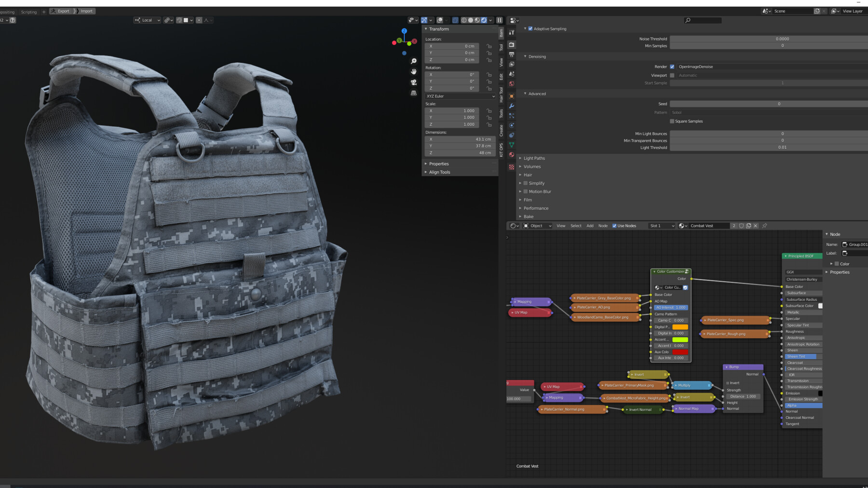Click the viewport Zoom magnifier icon
Image resolution: width=868 pixels, height=488 pixels.
414,60
